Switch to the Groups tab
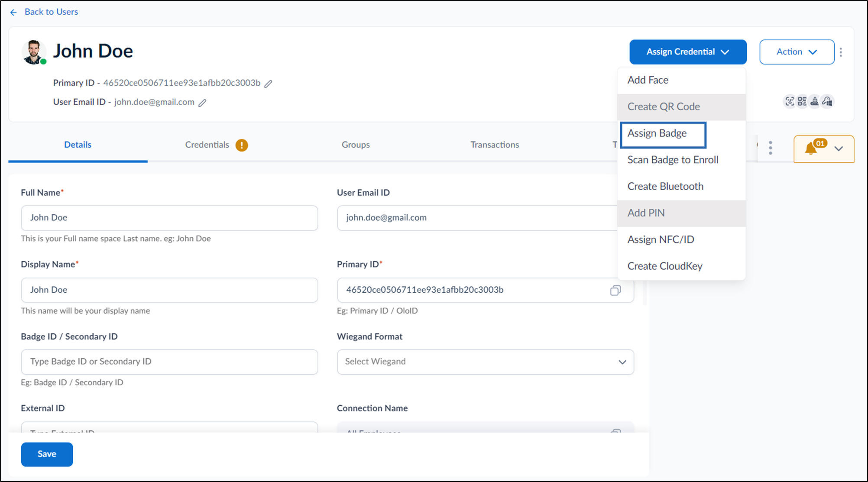The image size is (868, 482). coord(356,145)
